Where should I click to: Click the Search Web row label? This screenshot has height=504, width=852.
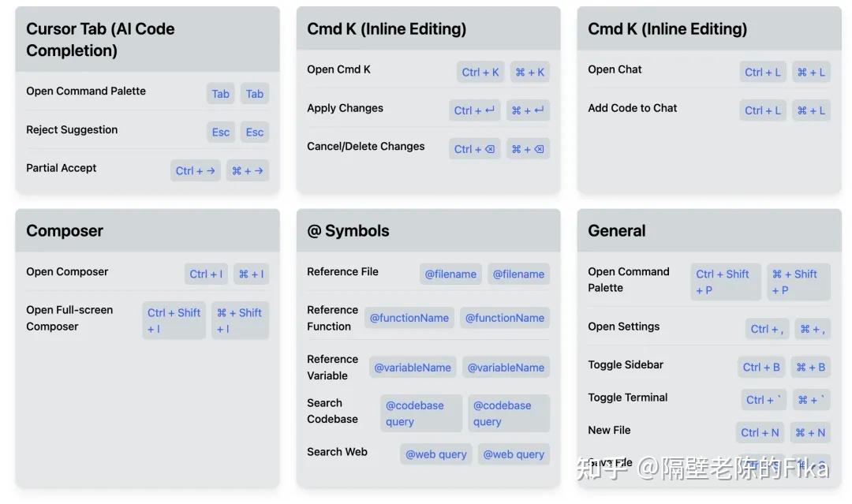click(x=337, y=452)
